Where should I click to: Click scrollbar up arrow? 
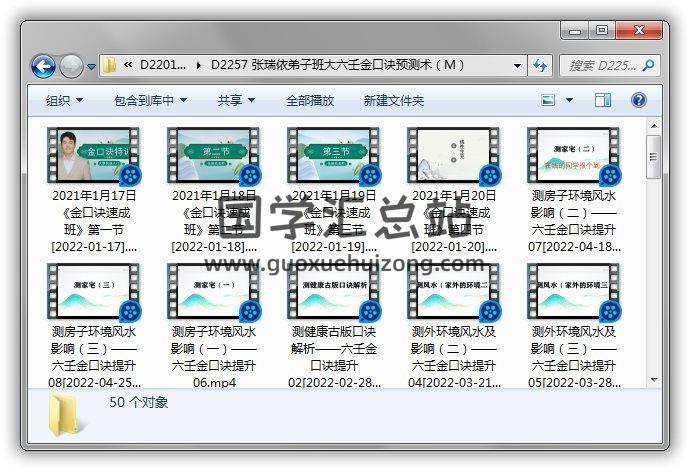click(x=654, y=126)
